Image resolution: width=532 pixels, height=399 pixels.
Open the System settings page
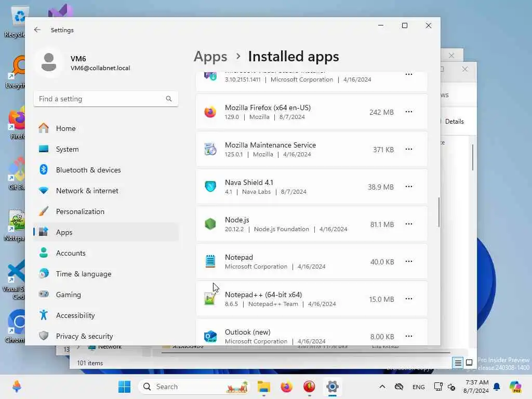pos(106,149)
